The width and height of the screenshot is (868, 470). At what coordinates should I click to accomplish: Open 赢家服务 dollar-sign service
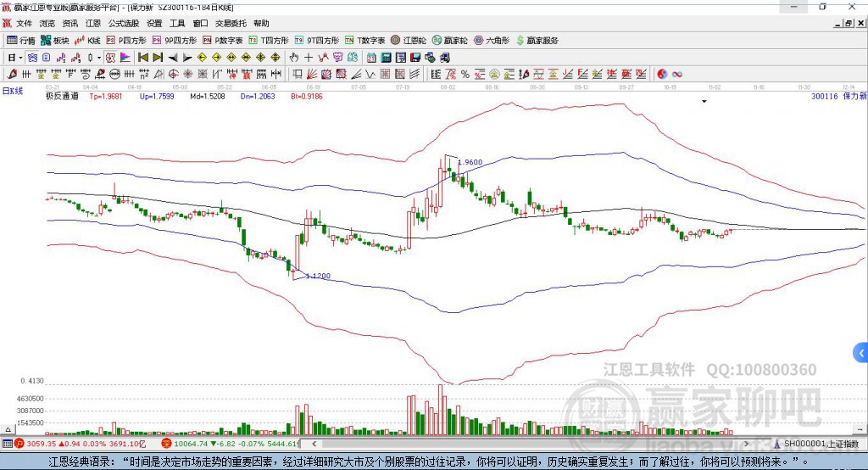tap(537, 41)
